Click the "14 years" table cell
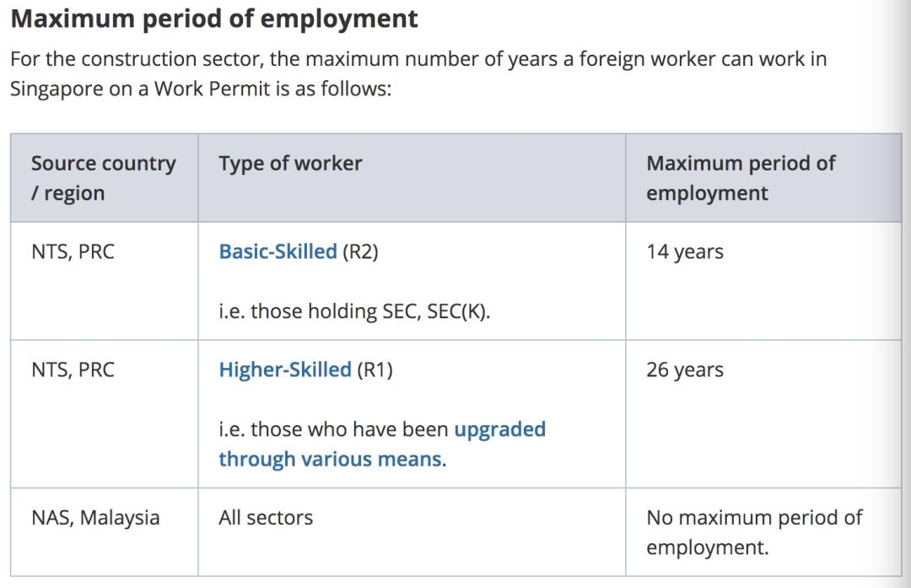Screen dimensions: 911x588 click(684, 251)
